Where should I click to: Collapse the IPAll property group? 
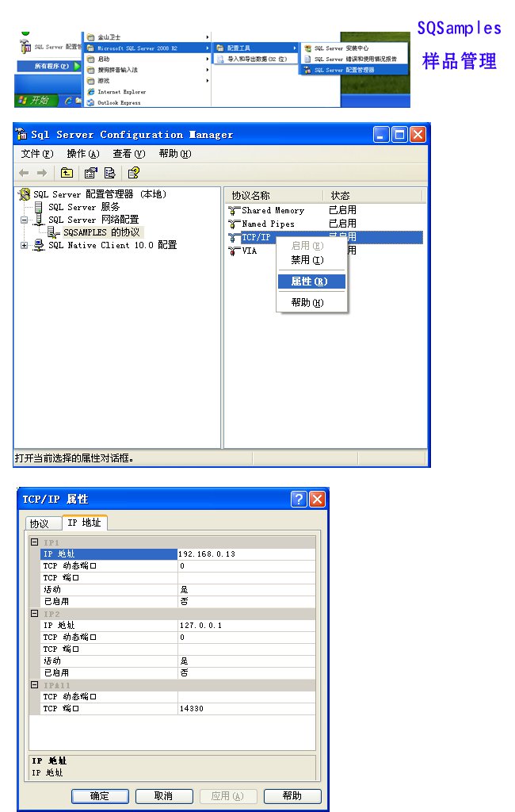click(35, 685)
